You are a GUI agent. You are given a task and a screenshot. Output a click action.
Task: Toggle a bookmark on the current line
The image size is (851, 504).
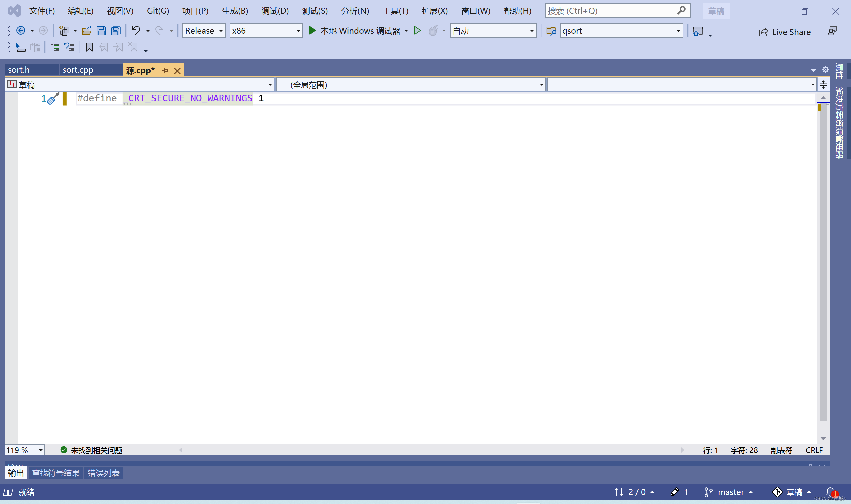point(89,47)
